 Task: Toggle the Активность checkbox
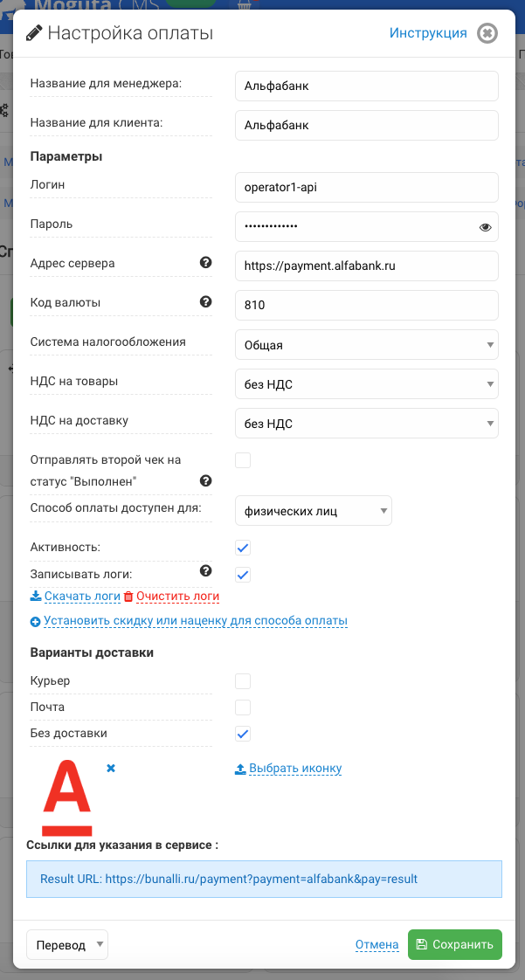tap(243, 549)
